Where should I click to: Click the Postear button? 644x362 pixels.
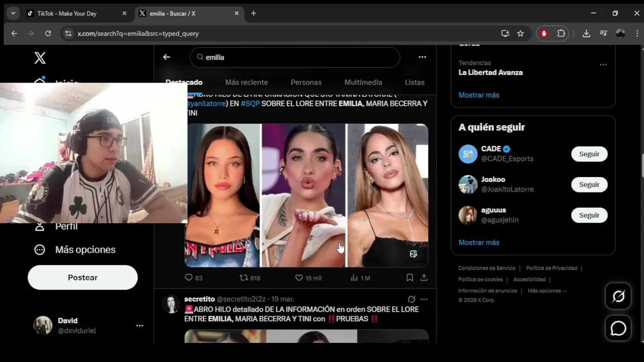(x=83, y=278)
